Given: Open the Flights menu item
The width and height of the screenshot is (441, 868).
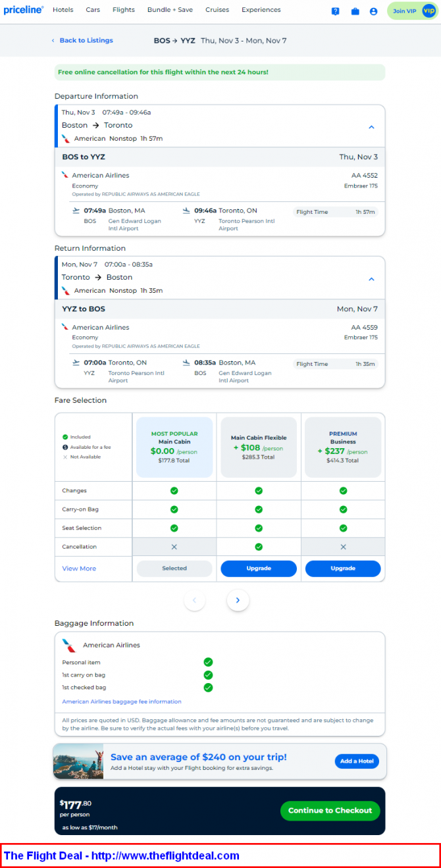Looking at the screenshot, I should coord(124,10).
